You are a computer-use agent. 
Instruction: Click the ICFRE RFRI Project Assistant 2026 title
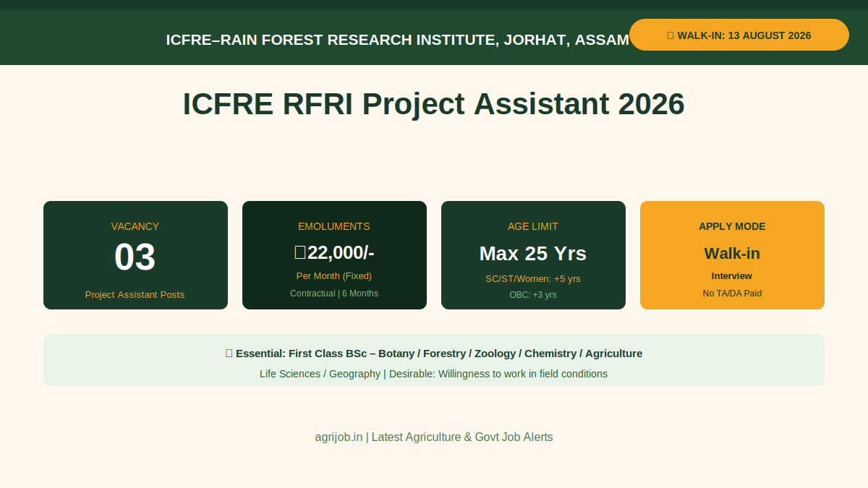point(433,104)
